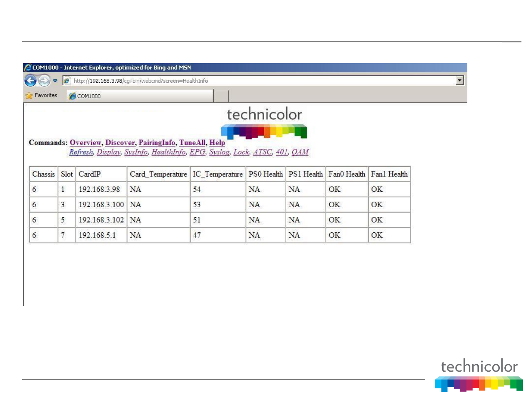Screen dimensions: 532x399
Task: Open the Display link
Action: [x=109, y=152]
